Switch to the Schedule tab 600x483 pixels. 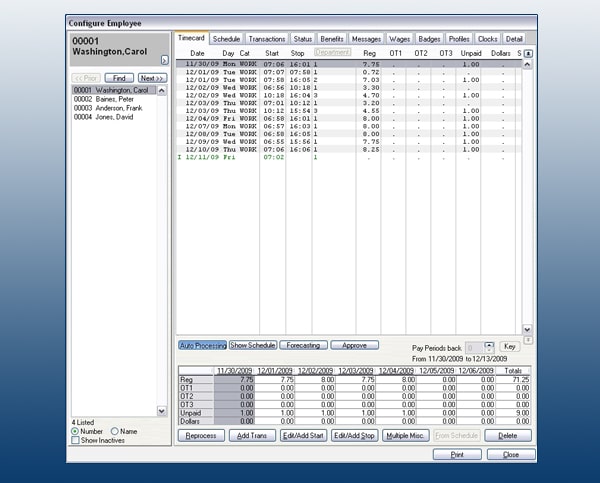point(226,39)
